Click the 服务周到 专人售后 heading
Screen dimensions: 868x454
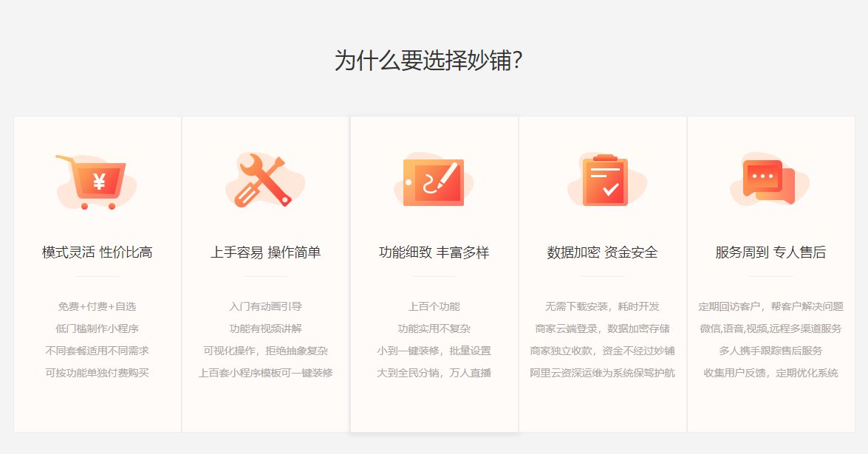[x=770, y=251]
